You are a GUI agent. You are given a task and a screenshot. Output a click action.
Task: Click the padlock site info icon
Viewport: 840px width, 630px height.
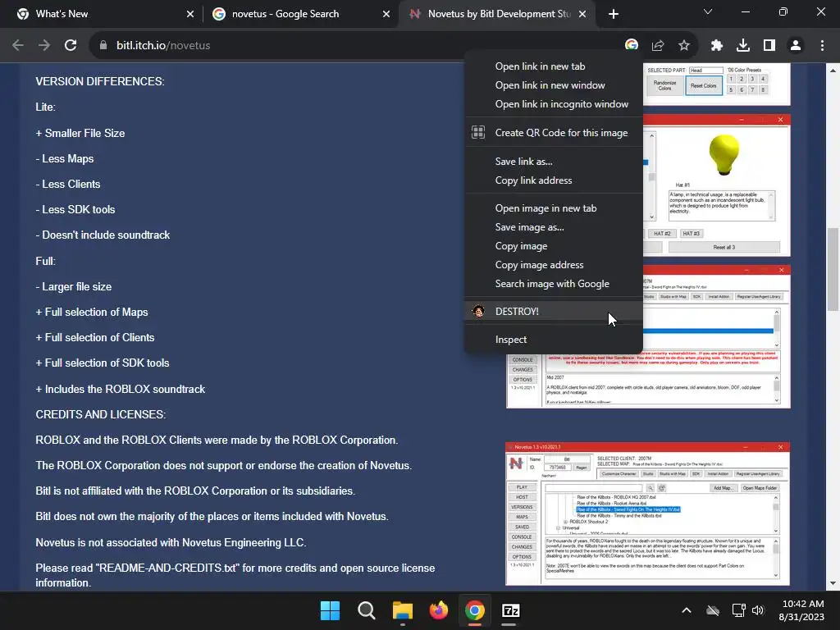tap(103, 46)
